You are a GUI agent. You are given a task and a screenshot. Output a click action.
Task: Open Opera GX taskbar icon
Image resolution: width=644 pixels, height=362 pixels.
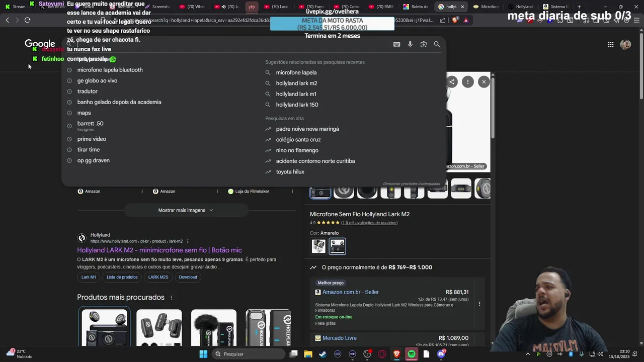click(382, 354)
